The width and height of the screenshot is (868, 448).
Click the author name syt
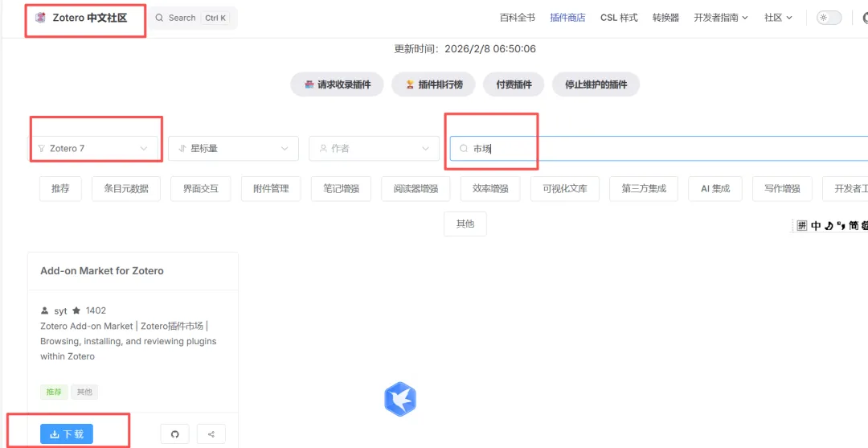60,310
